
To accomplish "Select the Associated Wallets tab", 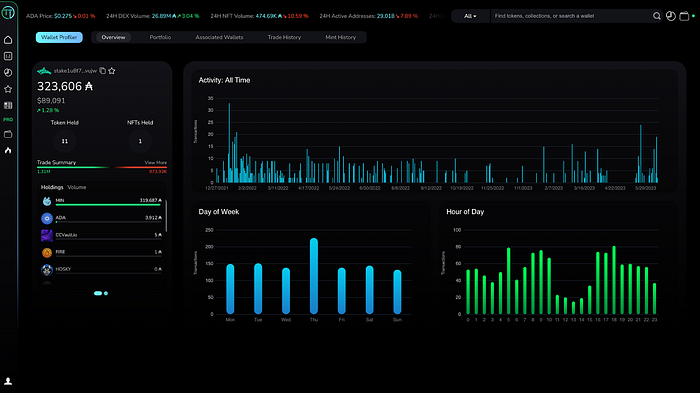I will point(219,38).
